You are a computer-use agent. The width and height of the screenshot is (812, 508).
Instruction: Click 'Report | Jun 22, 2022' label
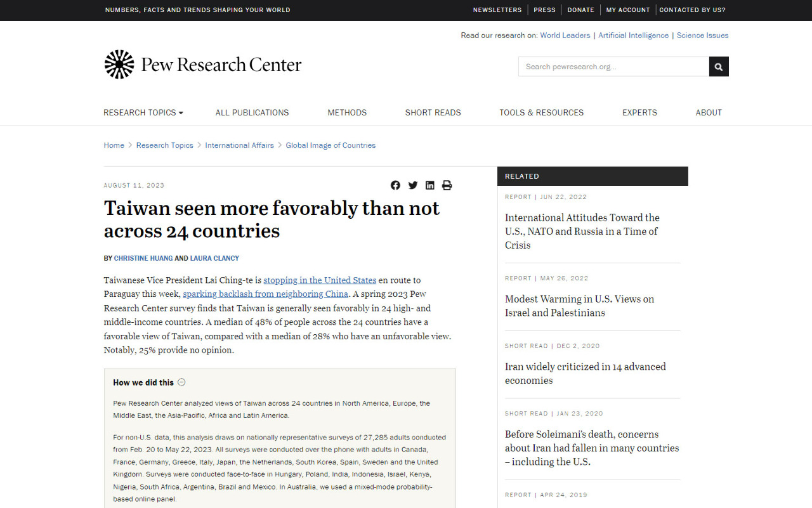[x=546, y=197]
